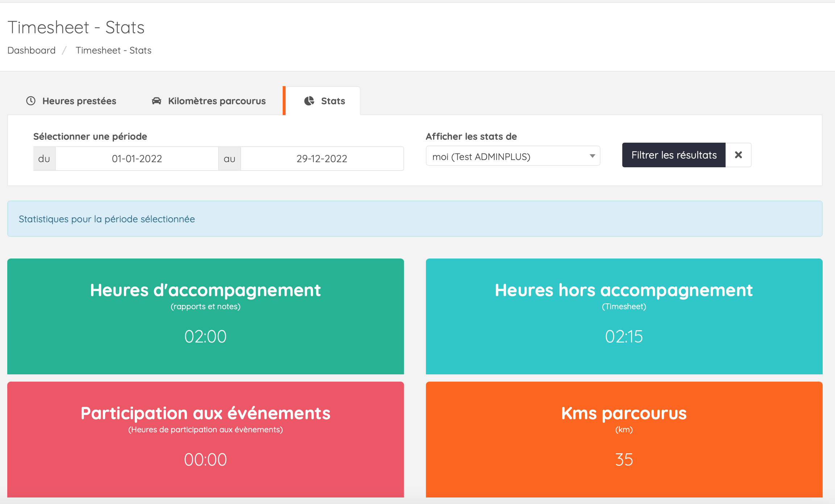Screen dimensions: 835x504
Task: Click 'Statistiques pour la période sélectionnée' banner text
Action: click(107, 219)
